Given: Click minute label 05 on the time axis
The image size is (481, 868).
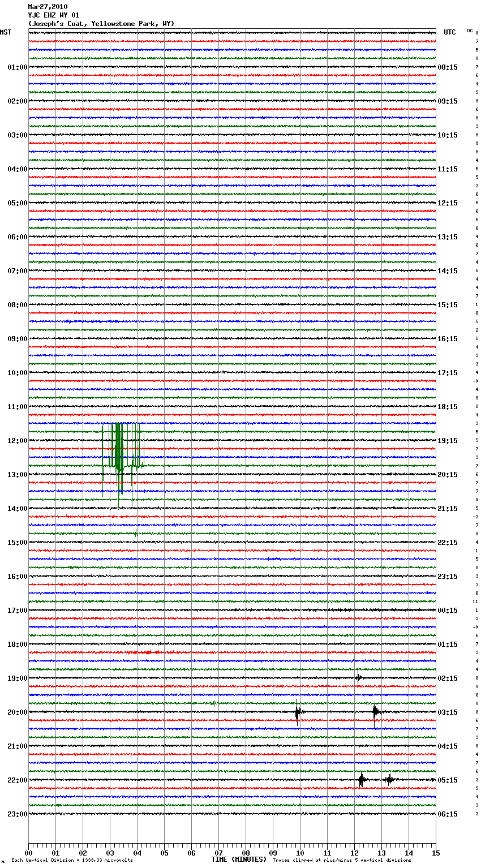Looking at the screenshot, I should pyautogui.click(x=164, y=853).
